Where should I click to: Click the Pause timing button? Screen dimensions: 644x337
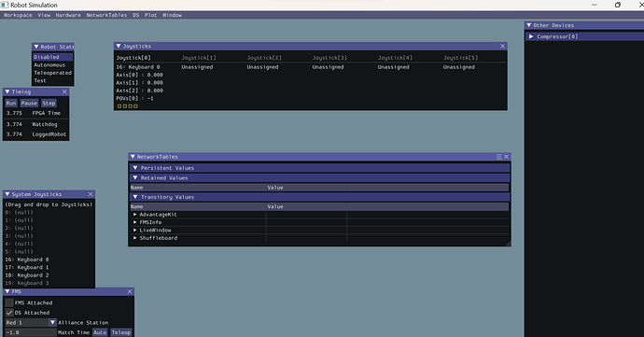(29, 104)
